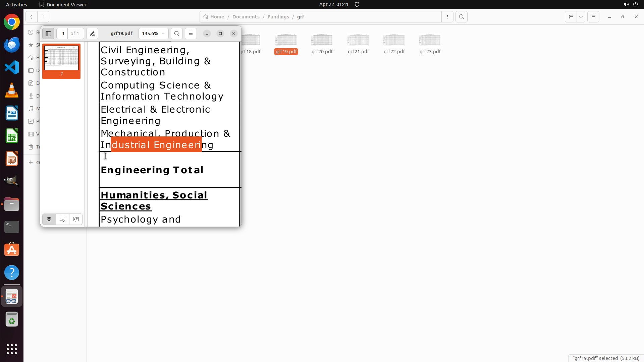Open Document Viewer app menu
The image size is (644, 362).
[x=63, y=4]
